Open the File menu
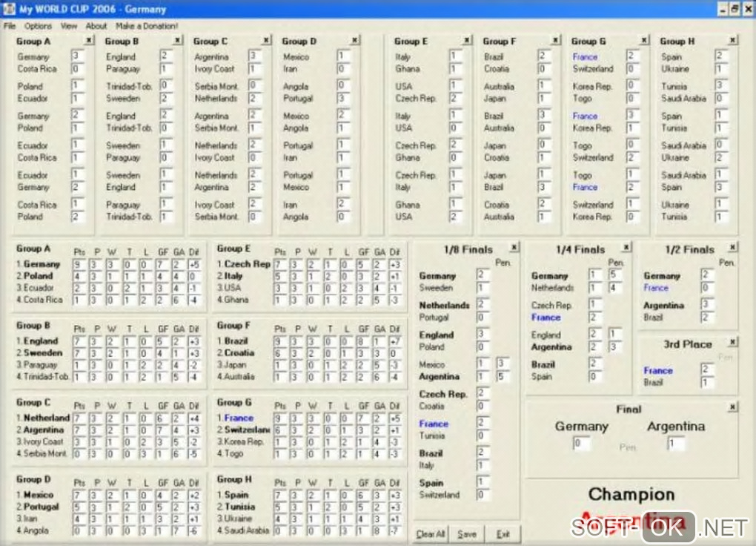This screenshot has width=756, height=546. 10,26
